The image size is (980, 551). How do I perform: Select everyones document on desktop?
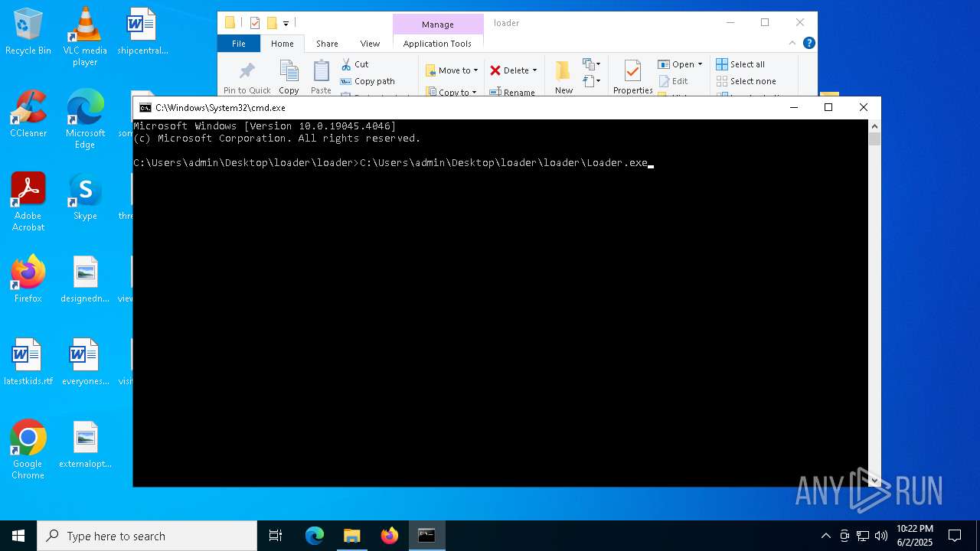point(85,363)
